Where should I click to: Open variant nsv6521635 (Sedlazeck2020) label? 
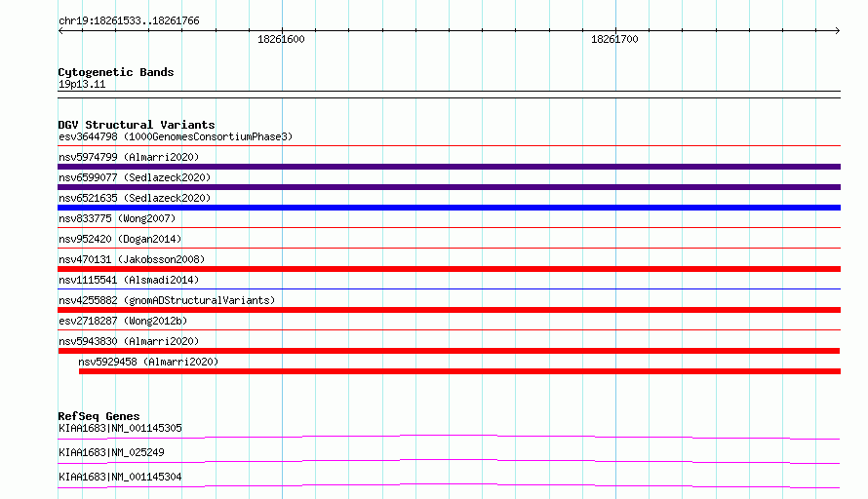click(135, 198)
